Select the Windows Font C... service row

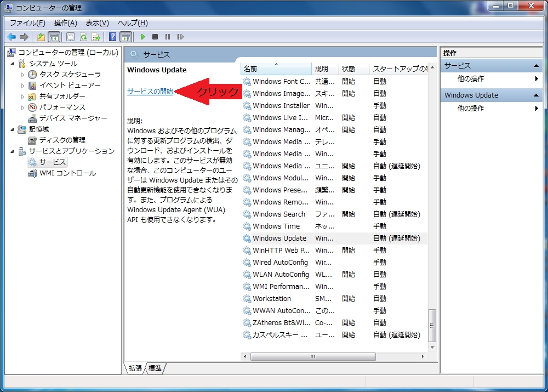334,82
